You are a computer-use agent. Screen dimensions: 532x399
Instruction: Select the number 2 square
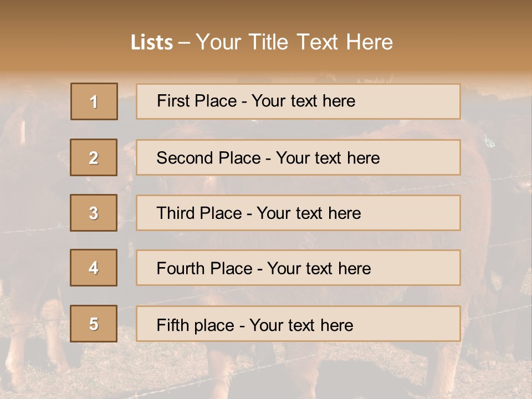point(94,157)
